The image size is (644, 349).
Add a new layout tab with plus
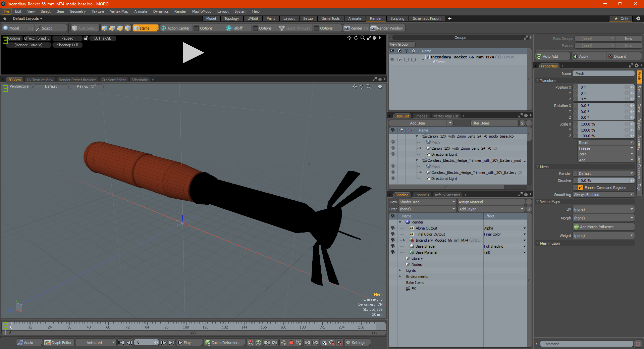(450, 18)
